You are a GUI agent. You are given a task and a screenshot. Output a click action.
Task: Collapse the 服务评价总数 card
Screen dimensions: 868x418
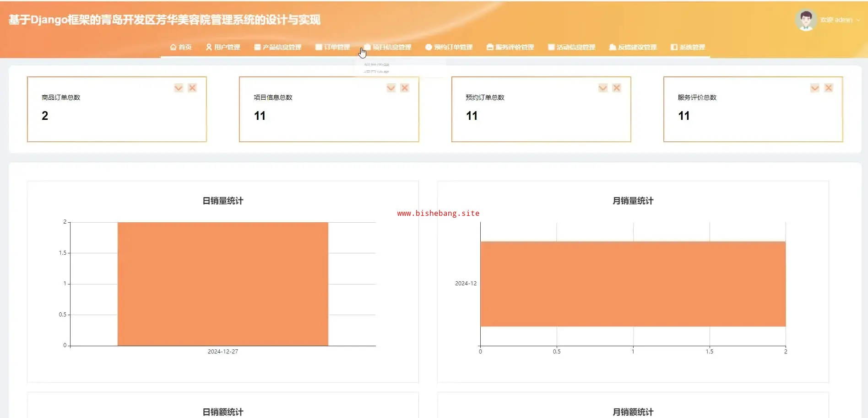click(x=815, y=88)
